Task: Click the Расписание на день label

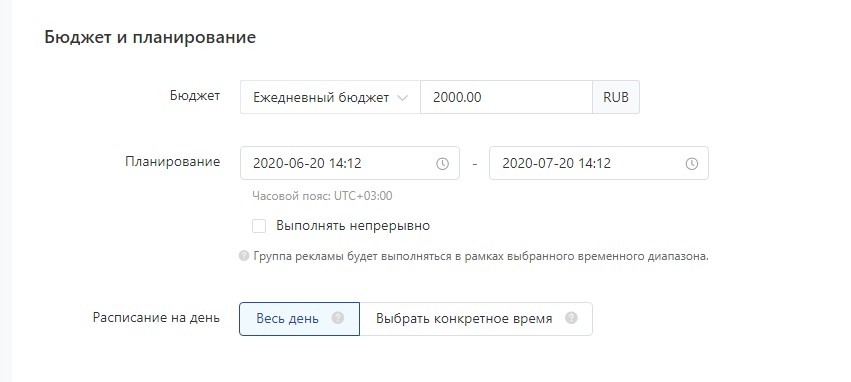Action: tap(156, 317)
